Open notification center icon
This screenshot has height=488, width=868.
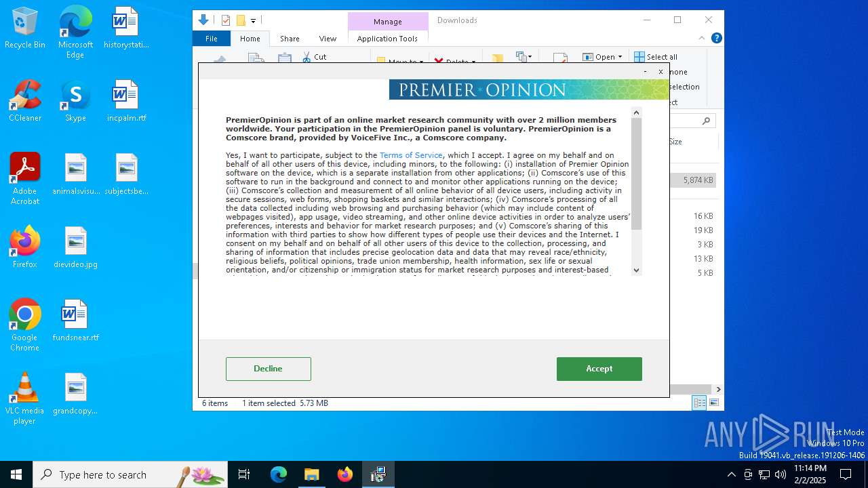(846, 474)
